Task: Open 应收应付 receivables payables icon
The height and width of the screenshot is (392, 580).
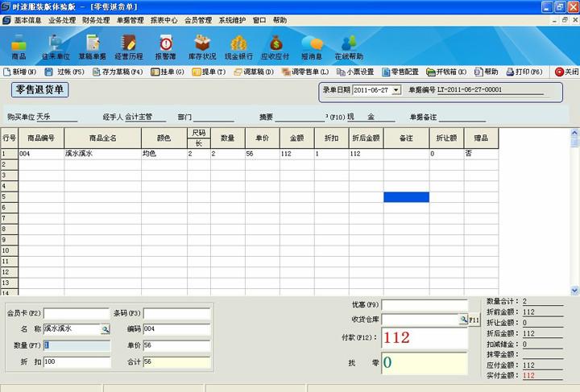Action: (275, 47)
